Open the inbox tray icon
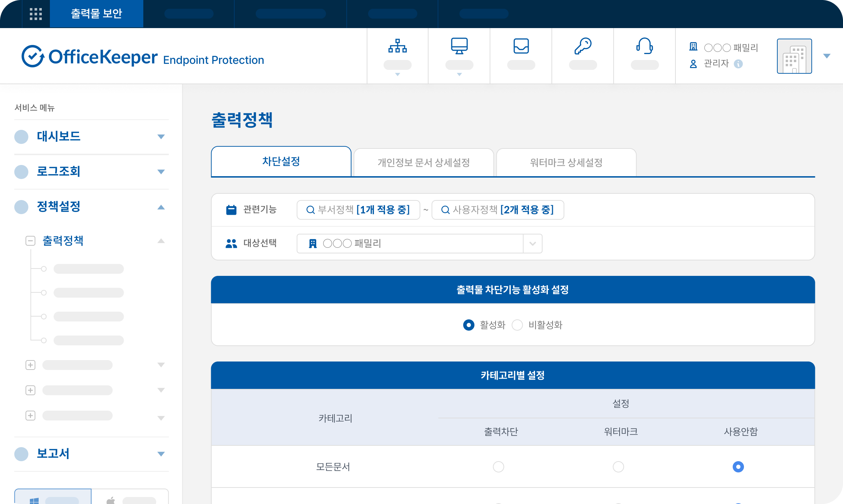This screenshot has height=504, width=843. coord(521,46)
